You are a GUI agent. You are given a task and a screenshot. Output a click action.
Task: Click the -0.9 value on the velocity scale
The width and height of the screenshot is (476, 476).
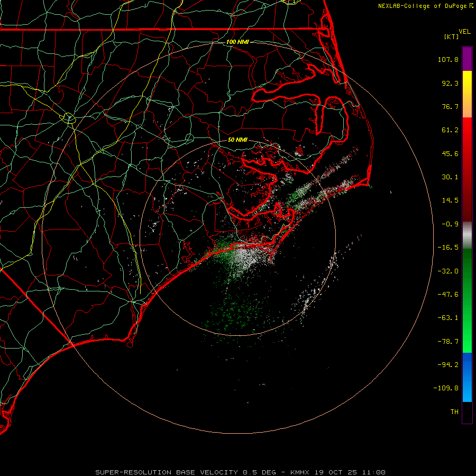tap(450, 224)
